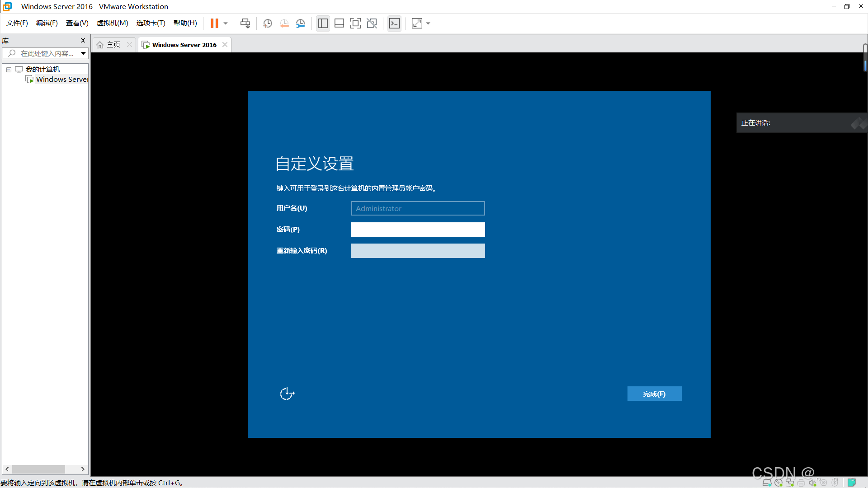Expand the stretch guest dropdown arrow

(x=428, y=23)
